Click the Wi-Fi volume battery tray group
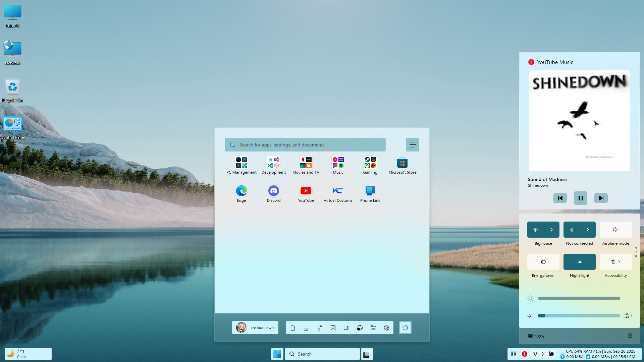The height and width of the screenshot is (362, 644). tap(543, 354)
